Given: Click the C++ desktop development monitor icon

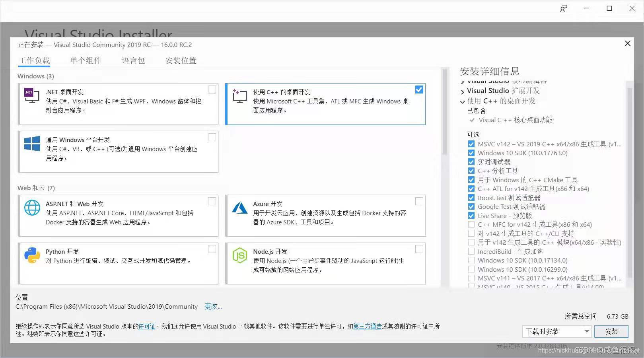Looking at the screenshot, I should [239, 96].
